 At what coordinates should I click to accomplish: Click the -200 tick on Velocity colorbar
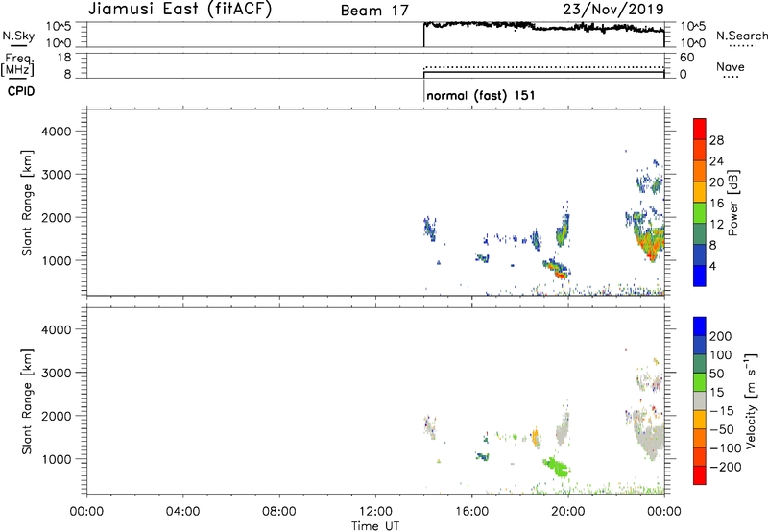[725, 467]
